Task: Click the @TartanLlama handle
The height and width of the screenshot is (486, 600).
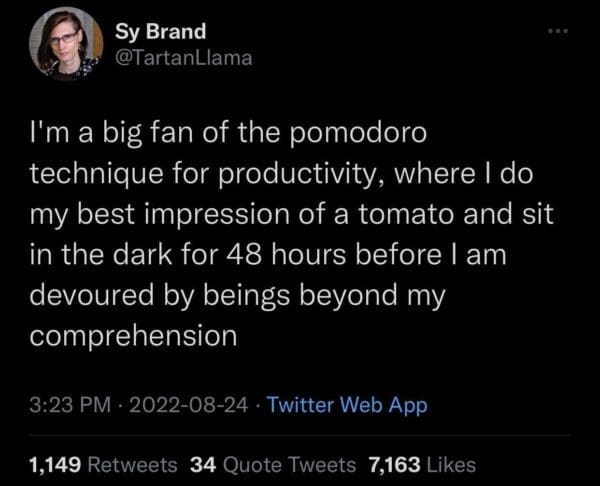Action: click(x=185, y=57)
